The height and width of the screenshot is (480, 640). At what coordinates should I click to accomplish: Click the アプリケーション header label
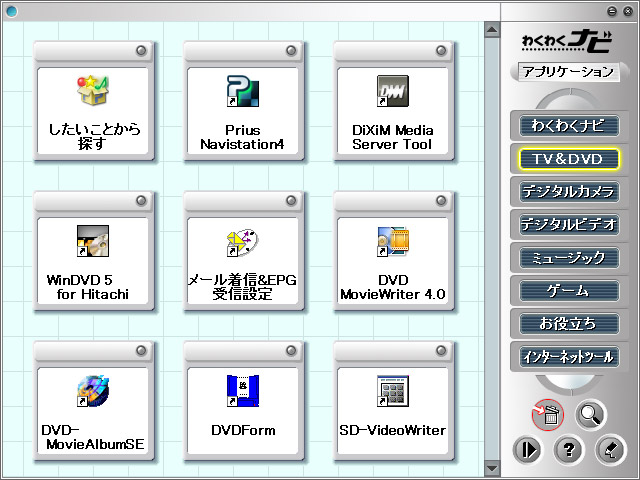click(x=568, y=72)
